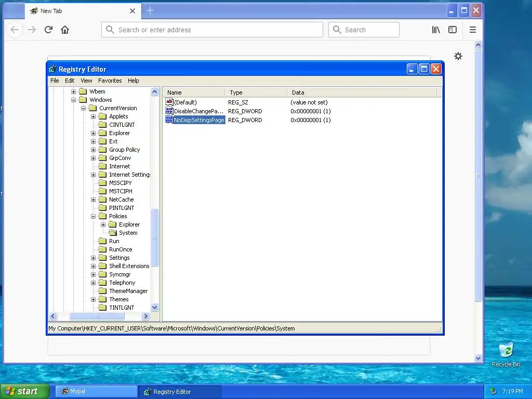Expand the Explorer key under CurrentVersion
The width and height of the screenshot is (532, 399).
point(93,133)
